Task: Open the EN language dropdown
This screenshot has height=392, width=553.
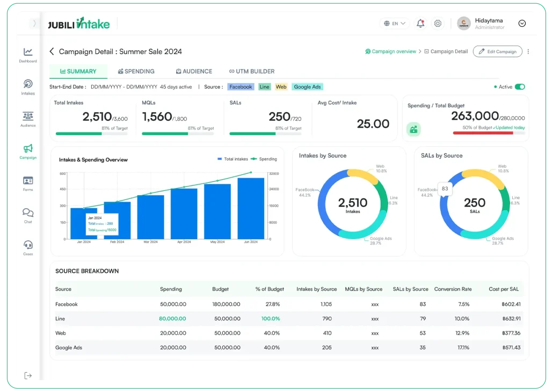Action: [x=395, y=23]
